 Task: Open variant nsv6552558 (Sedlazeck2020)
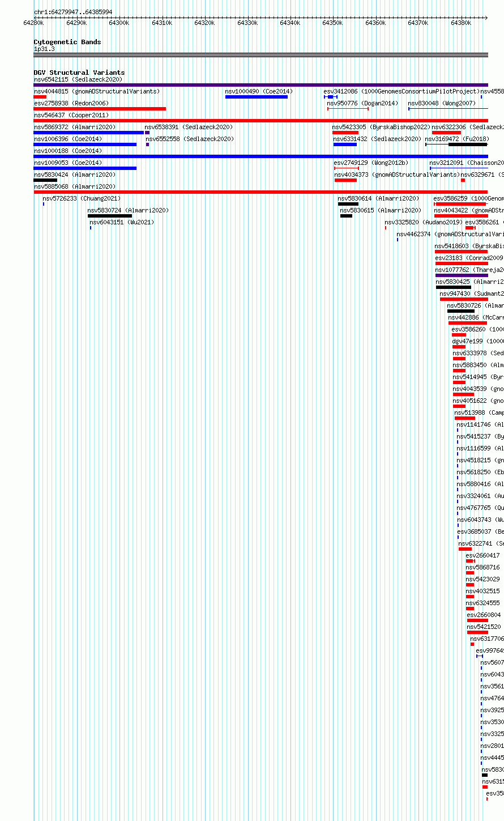[189, 139]
